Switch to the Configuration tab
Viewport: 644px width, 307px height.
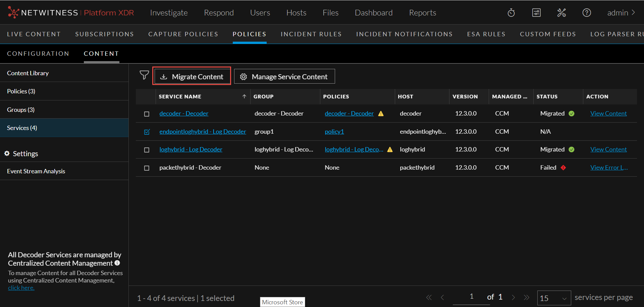[x=38, y=54]
